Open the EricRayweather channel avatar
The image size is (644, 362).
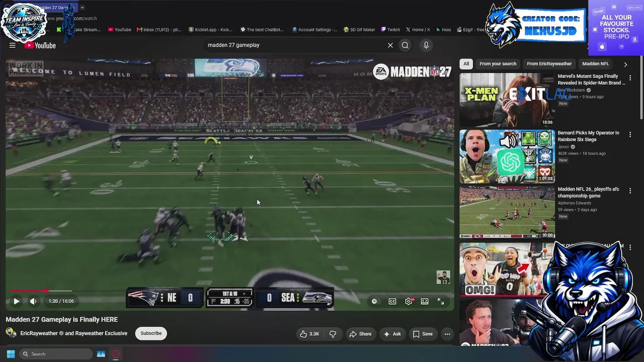(11, 333)
